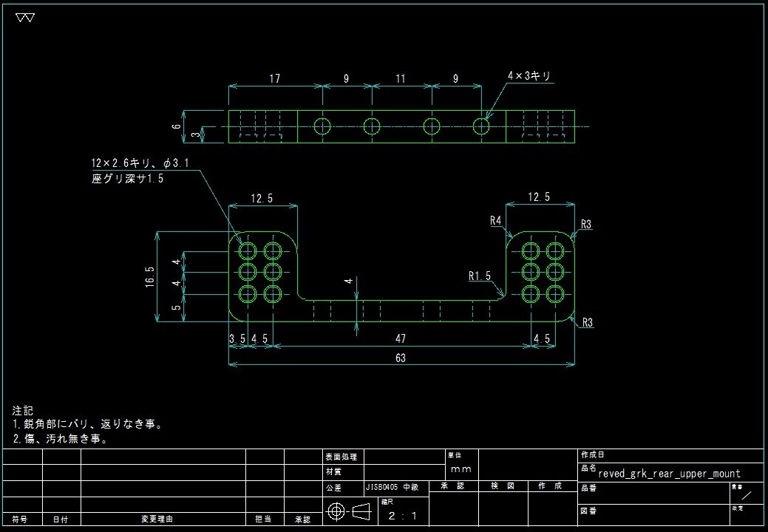Select the vertical 5 dimension value
Image resolution: width=768 pixels, height=532 pixels.
coord(177,308)
